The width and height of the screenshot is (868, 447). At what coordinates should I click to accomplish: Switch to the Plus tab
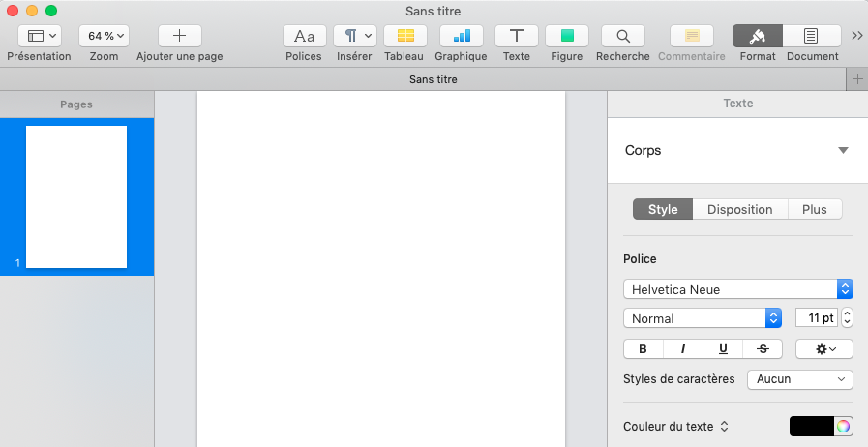(x=814, y=209)
